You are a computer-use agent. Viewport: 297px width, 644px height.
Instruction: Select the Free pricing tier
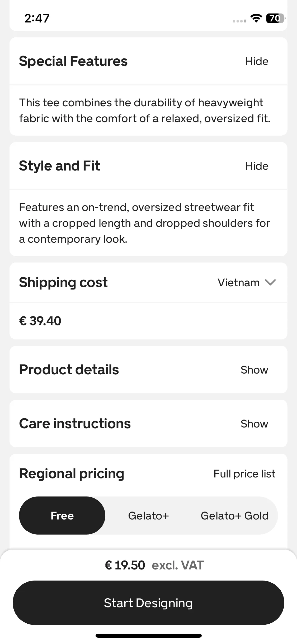pyautogui.click(x=62, y=516)
